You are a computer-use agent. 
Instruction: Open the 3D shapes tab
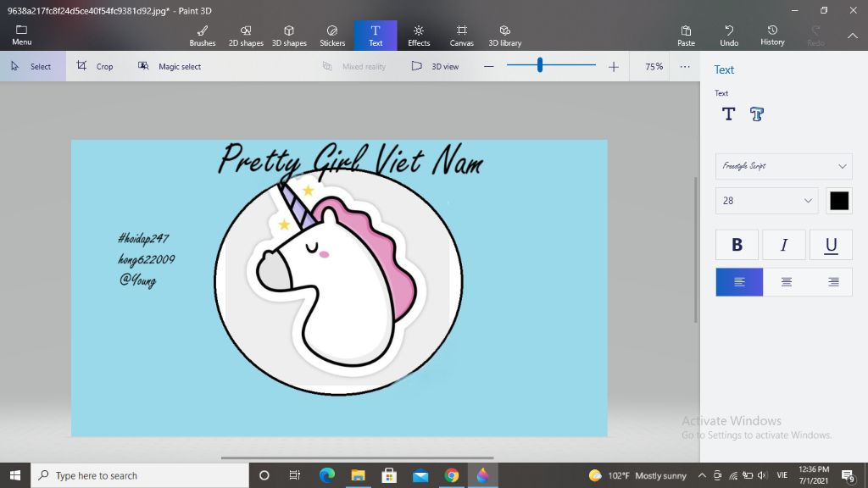click(x=289, y=36)
